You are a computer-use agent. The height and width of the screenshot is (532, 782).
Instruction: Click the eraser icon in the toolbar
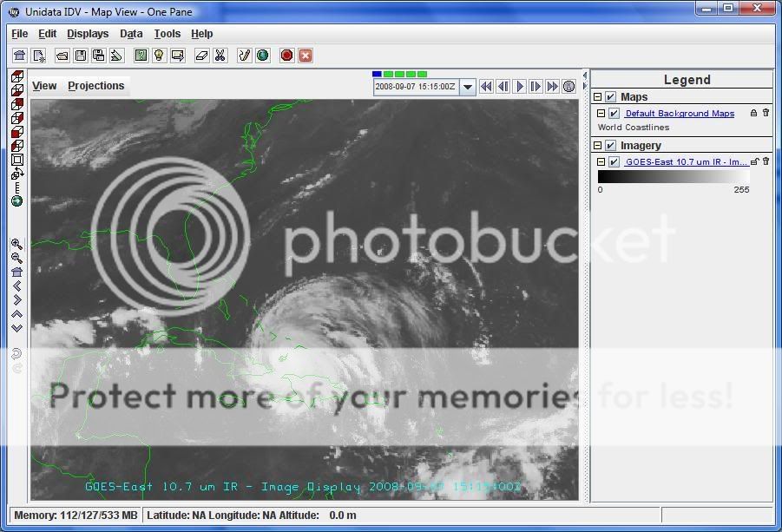(201, 56)
